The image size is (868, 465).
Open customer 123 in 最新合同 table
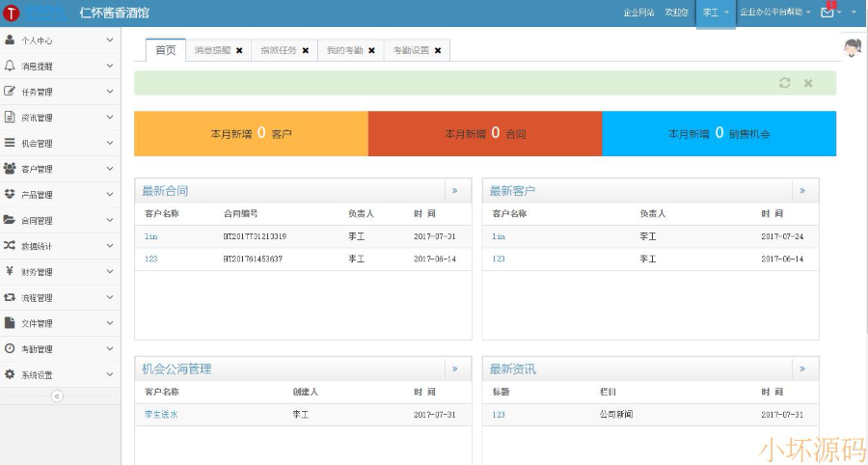pos(151,259)
